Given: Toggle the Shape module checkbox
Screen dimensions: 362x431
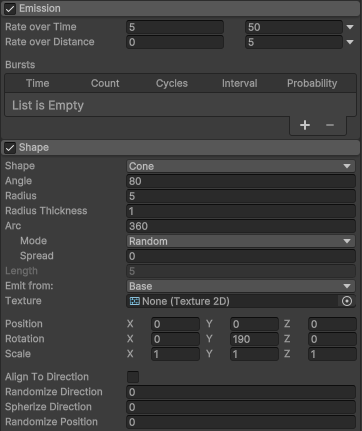Looking at the screenshot, I should (10, 148).
